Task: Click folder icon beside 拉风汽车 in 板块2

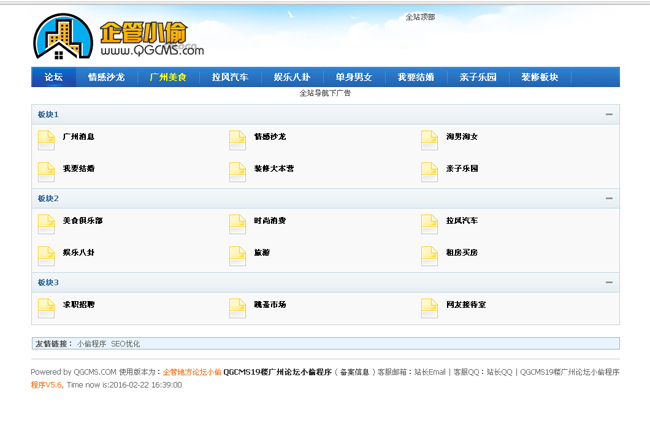Action: pyautogui.click(x=429, y=224)
